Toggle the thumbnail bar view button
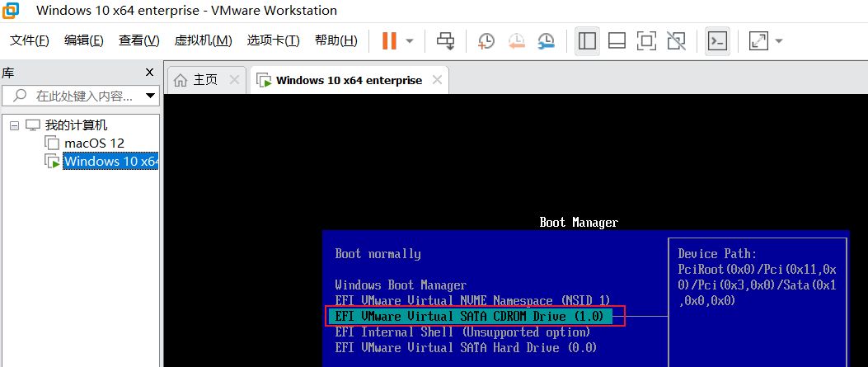868x367 pixels. 617,40
